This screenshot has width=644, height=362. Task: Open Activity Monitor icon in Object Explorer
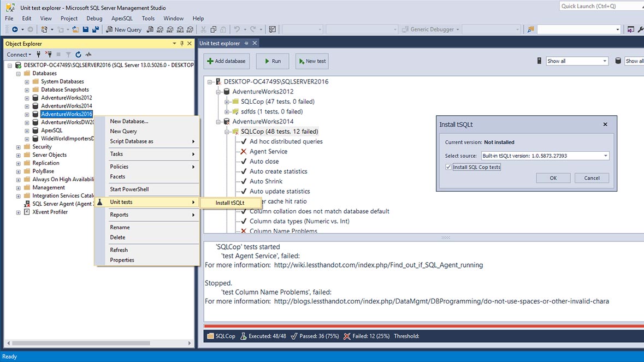tap(88, 55)
